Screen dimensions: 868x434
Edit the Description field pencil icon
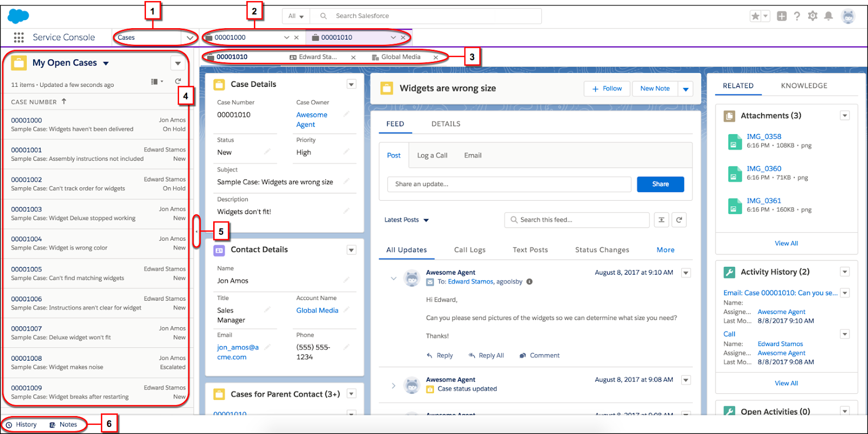coord(346,211)
